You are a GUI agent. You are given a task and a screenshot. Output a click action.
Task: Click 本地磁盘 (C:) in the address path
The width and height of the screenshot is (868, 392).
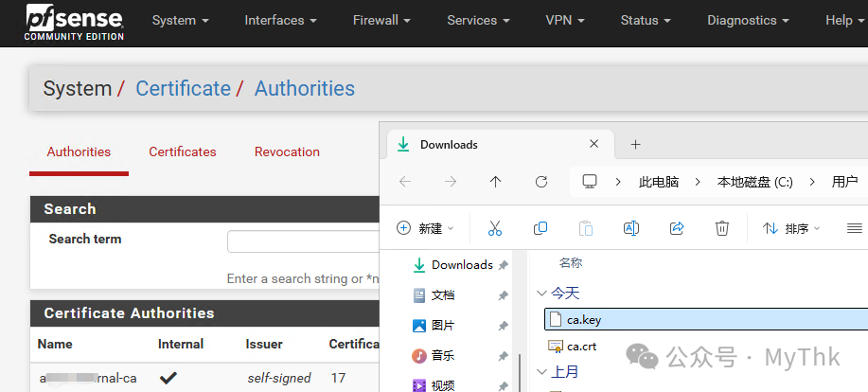point(755,182)
